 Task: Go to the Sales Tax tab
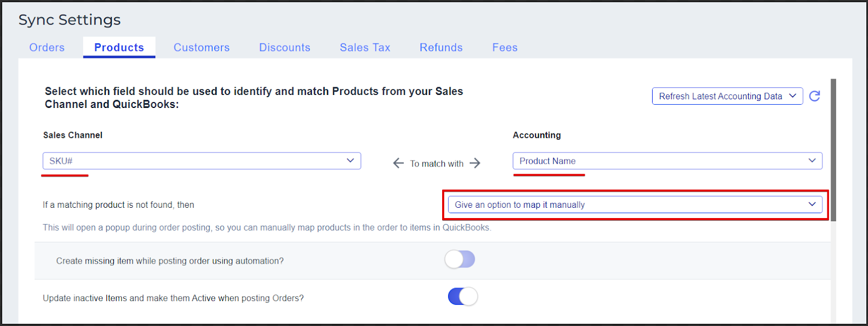tap(365, 48)
